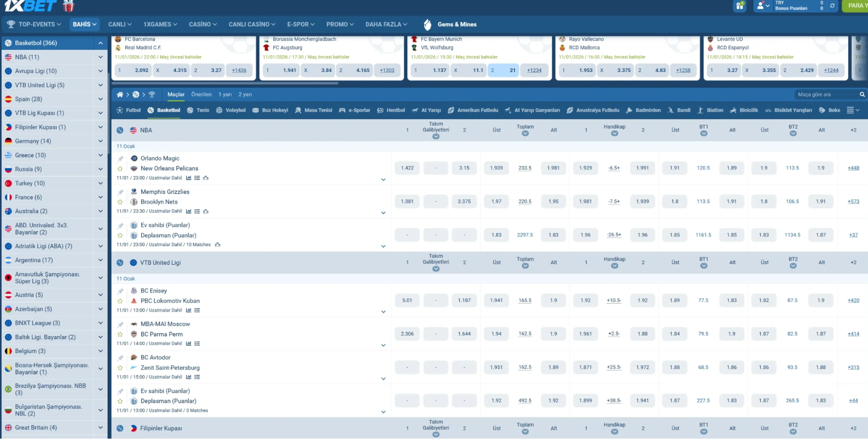Toggle favorite star for MBA-MAI Moscow match
Screen dimensions: 868x439
tap(120, 334)
